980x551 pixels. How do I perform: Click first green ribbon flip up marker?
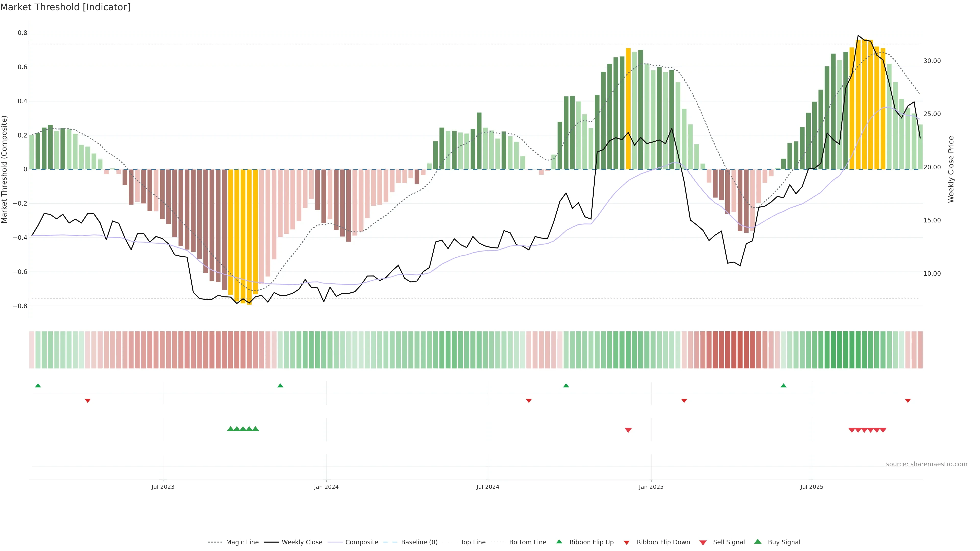pos(38,386)
